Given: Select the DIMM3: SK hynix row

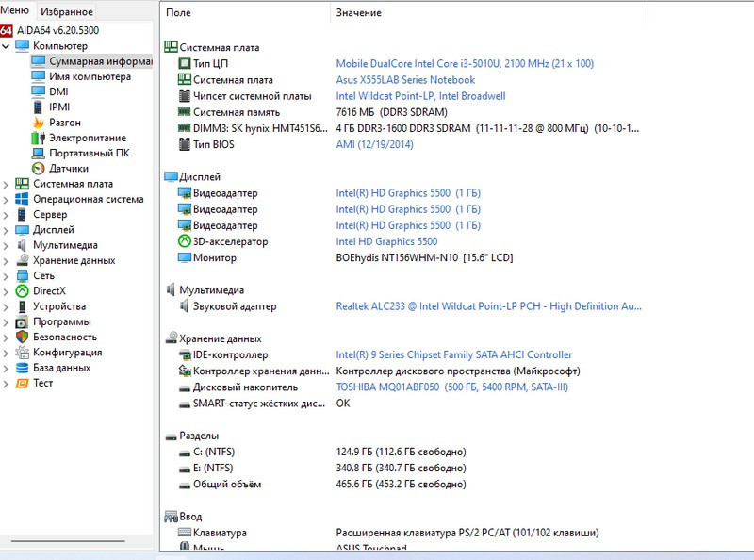Looking at the screenshot, I should point(404,128).
